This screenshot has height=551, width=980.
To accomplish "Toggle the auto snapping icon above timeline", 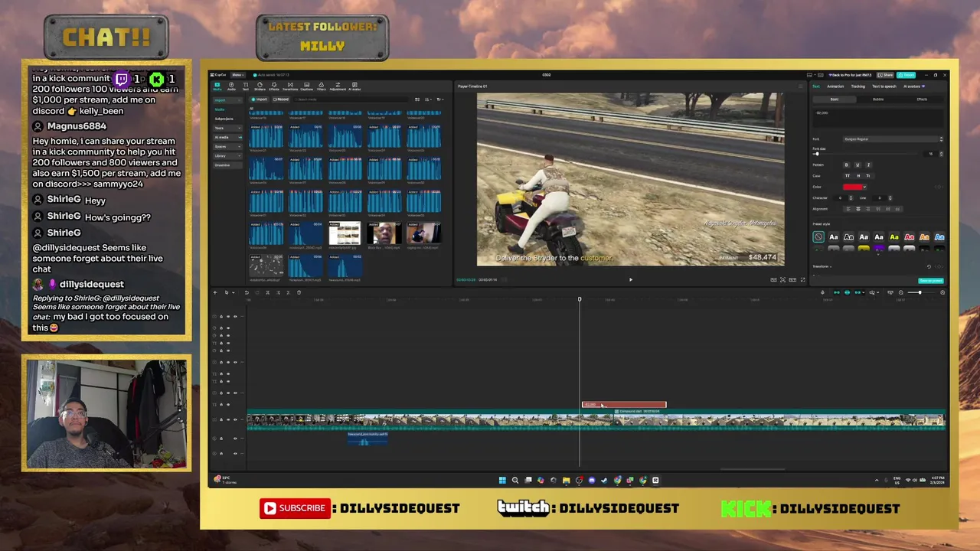I will [847, 292].
